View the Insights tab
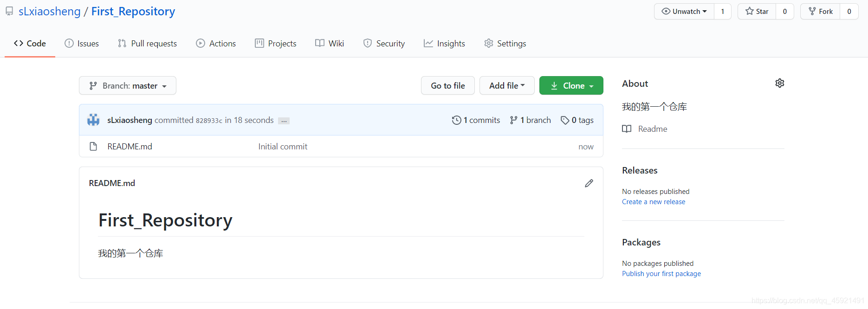Image resolution: width=868 pixels, height=309 pixels. [x=444, y=44]
